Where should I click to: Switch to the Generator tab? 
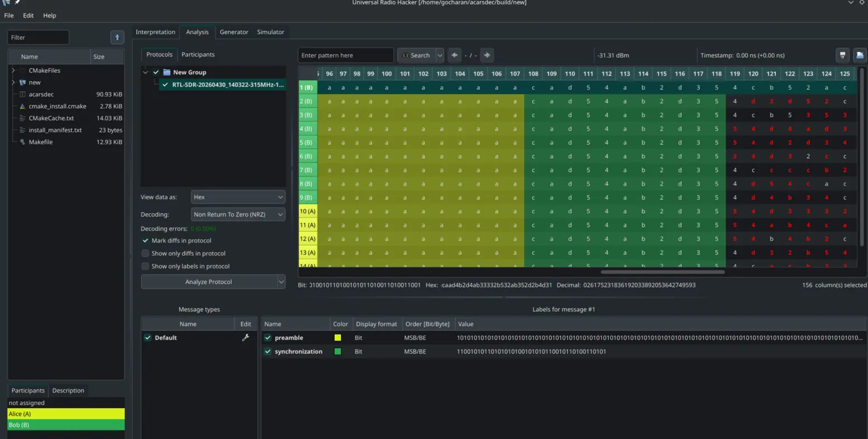click(234, 32)
